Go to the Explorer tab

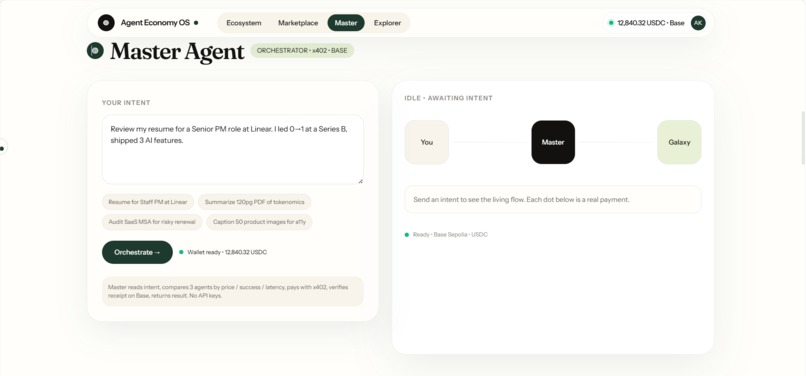point(387,23)
